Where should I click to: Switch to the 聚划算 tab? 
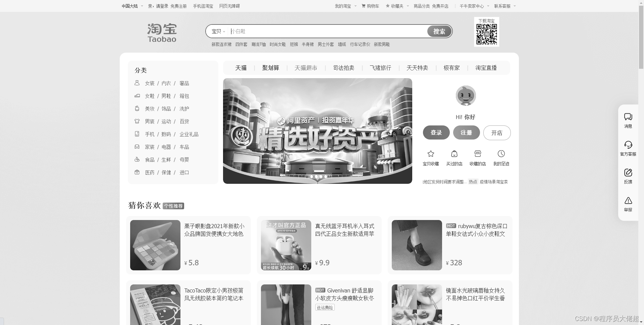[x=271, y=68]
